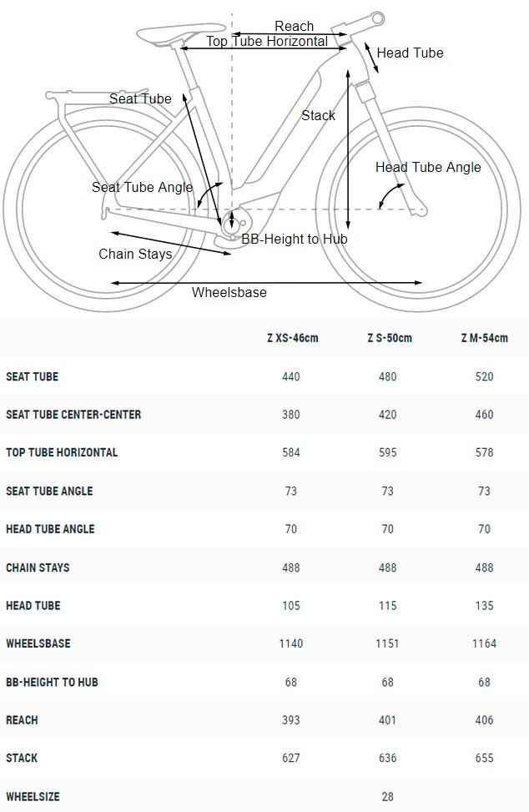Select the SEAT TUBE row label

(x=32, y=376)
